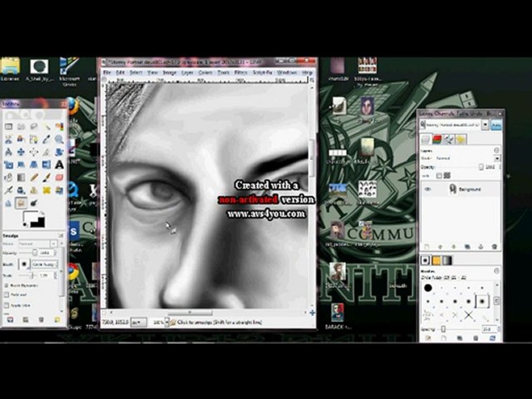Open Brushes dock tab menu button
Screen dimensions: 532x399
[497, 271]
